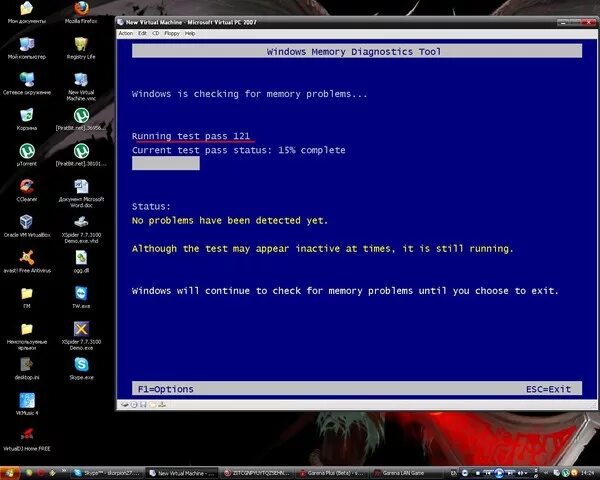Open the Windows Start button
The width and height of the screenshot is (600, 480).
click(9, 473)
